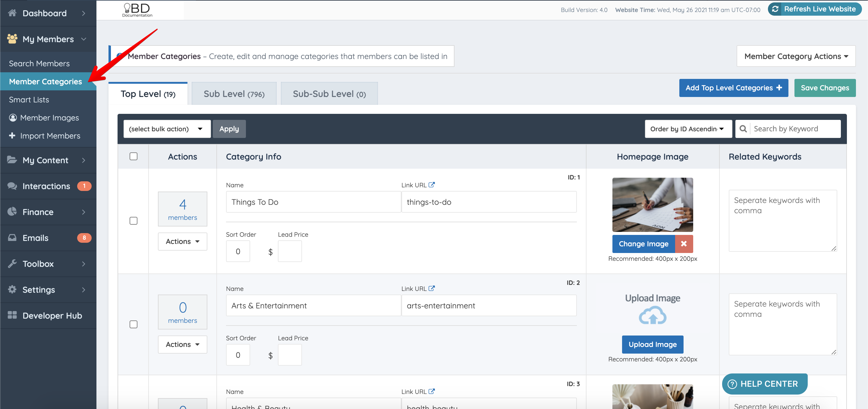Check the Things To Do row checkbox
Screen dimensions: 868x409
pyautogui.click(x=134, y=221)
